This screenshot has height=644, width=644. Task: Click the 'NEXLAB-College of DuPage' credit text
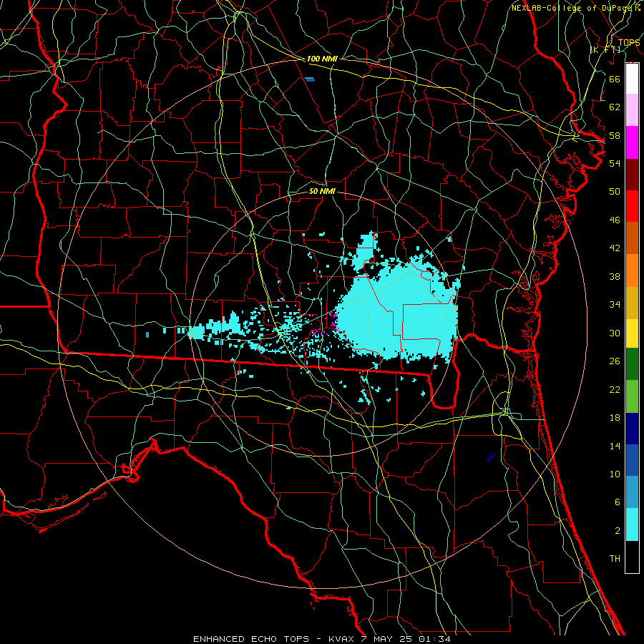(570, 8)
